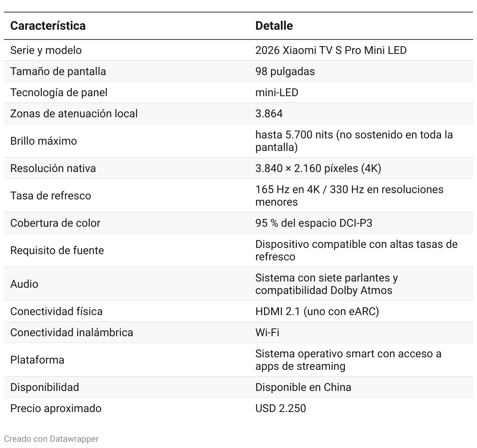477x448 pixels.
Task: Open the Creado con Datawrapper link
Action: (x=51, y=439)
